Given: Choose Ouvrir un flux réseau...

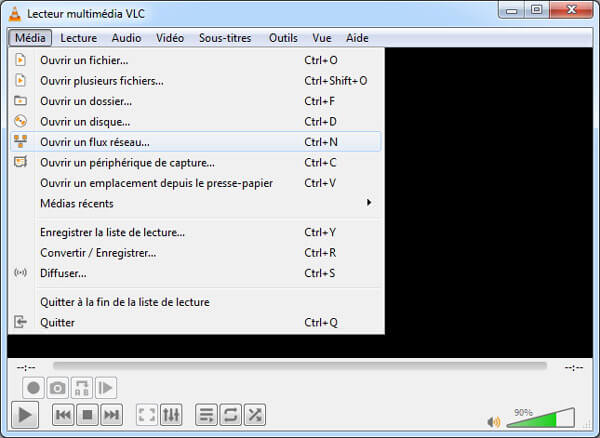Looking at the screenshot, I should point(196,142).
